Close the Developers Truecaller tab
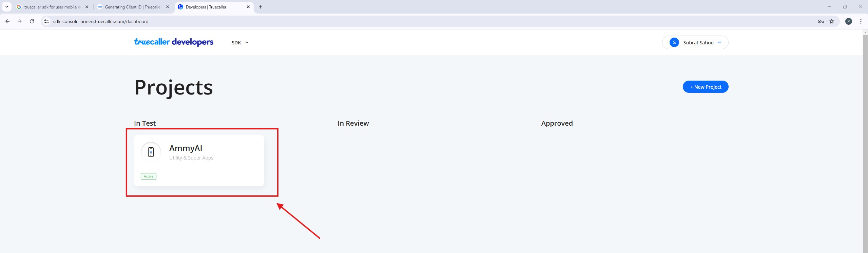The image size is (868, 253). [x=248, y=7]
